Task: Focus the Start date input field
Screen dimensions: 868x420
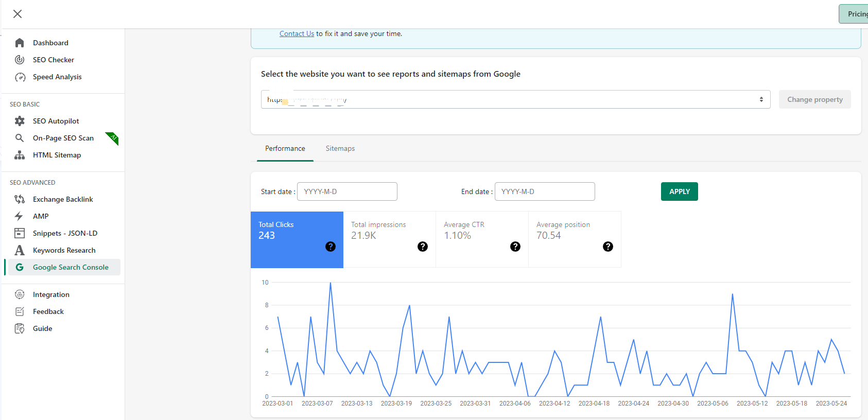Action: pyautogui.click(x=347, y=191)
